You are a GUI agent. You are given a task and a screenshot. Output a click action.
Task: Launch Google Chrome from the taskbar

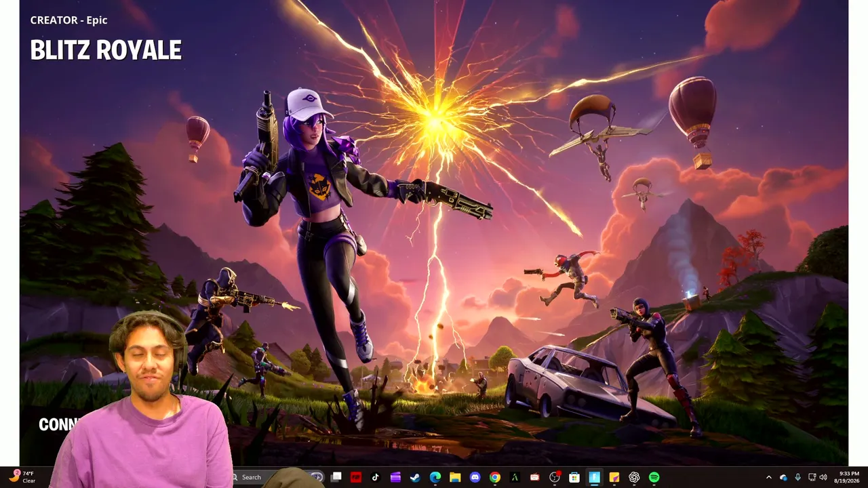[495, 477]
